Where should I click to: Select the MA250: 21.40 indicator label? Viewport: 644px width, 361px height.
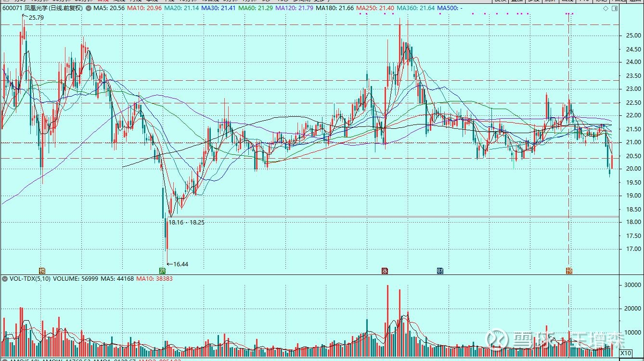click(x=375, y=9)
